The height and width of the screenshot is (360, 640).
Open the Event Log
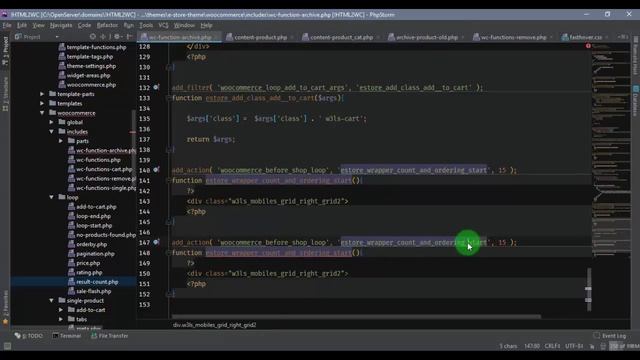point(610,336)
